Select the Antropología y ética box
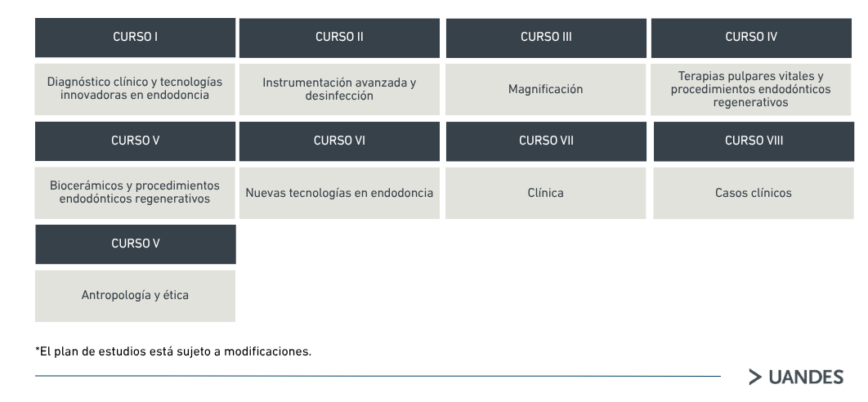The height and width of the screenshot is (402, 868). click(x=135, y=296)
